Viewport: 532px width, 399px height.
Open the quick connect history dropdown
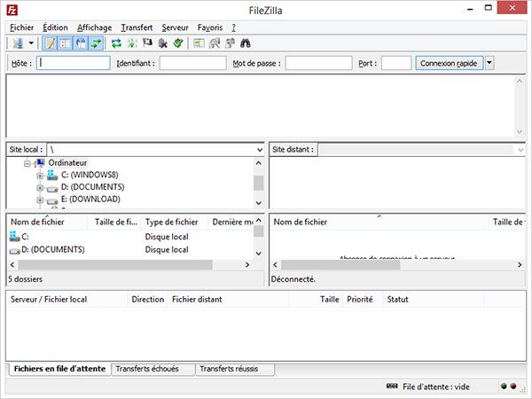(x=489, y=63)
